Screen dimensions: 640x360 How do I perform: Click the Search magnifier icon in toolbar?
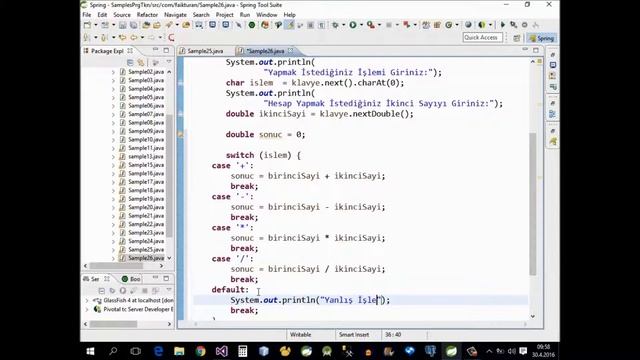[513, 25]
